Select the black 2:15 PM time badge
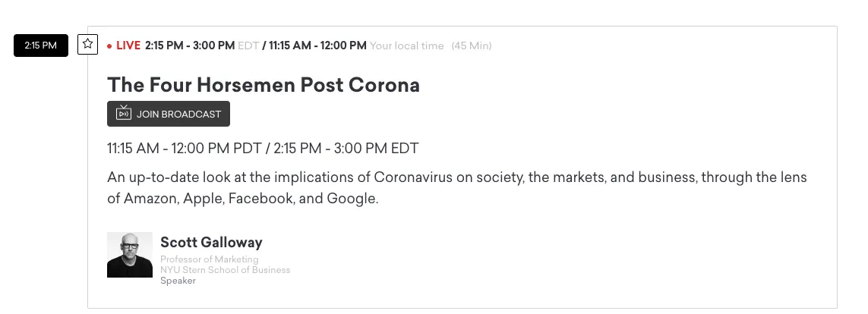This screenshot has height=314, width=868. 41,46
